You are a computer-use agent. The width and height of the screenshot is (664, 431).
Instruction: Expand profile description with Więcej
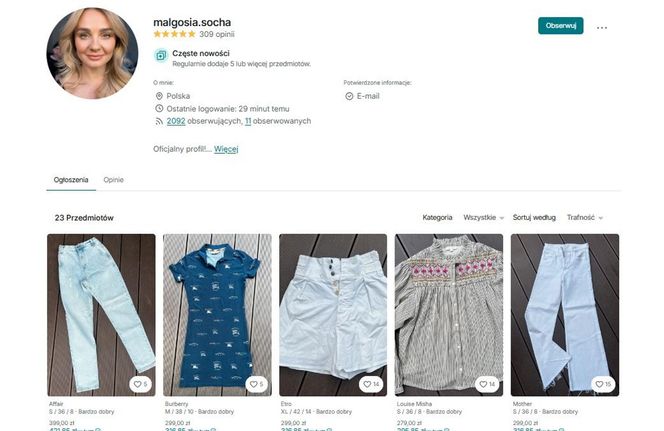[226, 149]
